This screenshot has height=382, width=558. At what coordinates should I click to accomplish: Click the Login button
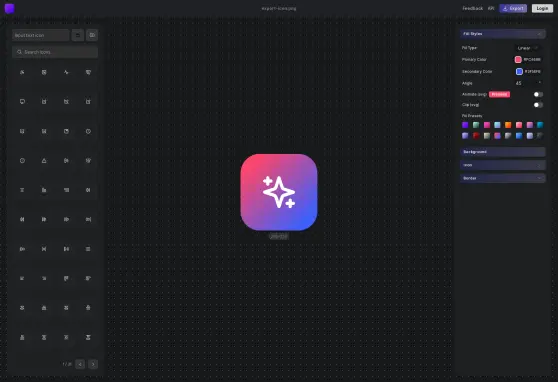click(x=542, y=8)
